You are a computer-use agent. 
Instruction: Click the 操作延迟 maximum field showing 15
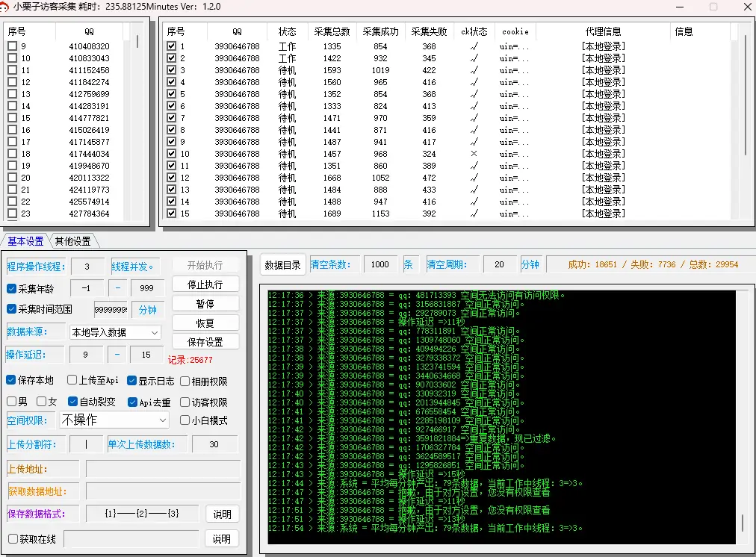(146, 355)
